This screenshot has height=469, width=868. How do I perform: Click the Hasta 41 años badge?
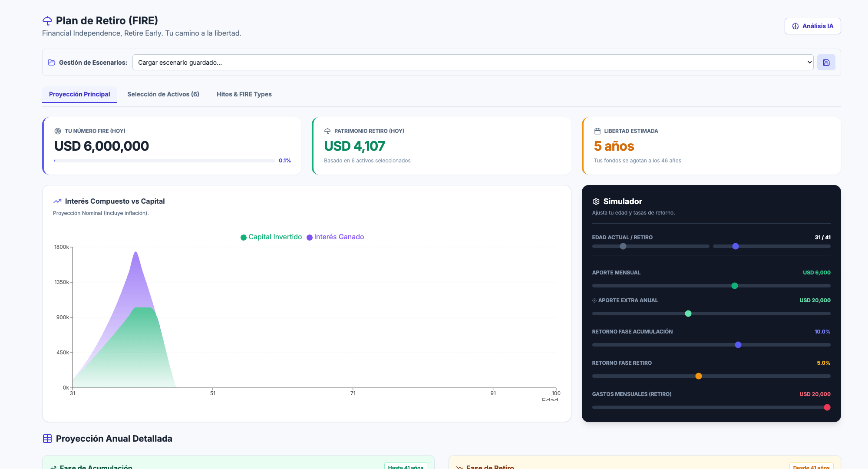tap(404, 466)
